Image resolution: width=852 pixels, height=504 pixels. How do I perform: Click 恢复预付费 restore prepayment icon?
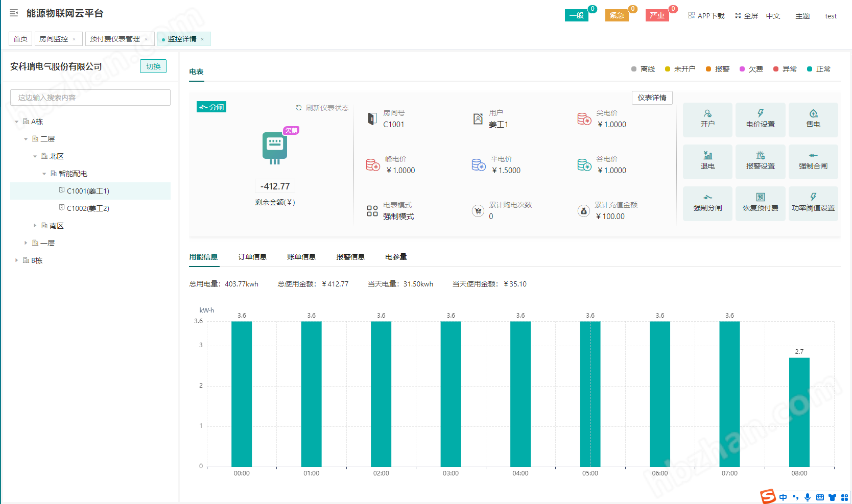coord(761,203)
